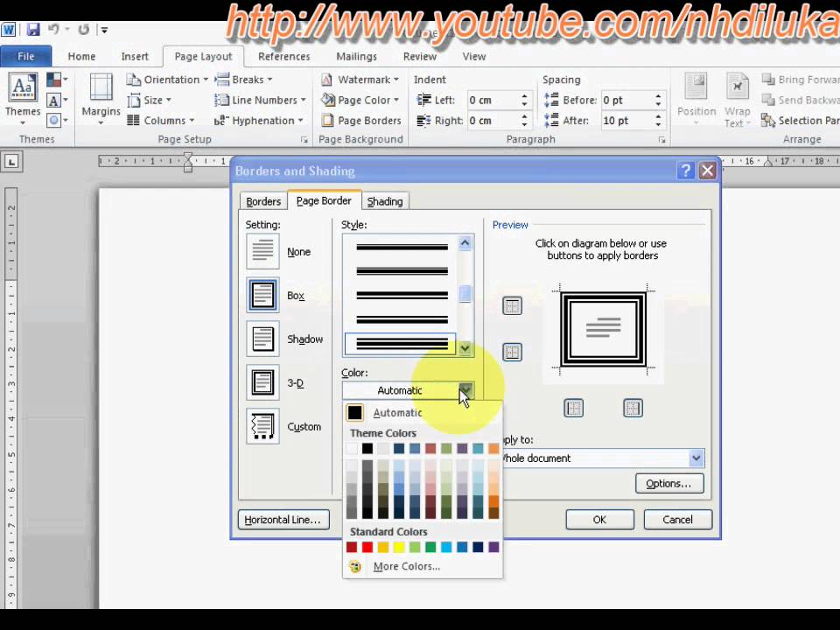Viewport: 840px width, 630px height.
Task: Open the Page Color dropdown
Action: pos(360,100)
